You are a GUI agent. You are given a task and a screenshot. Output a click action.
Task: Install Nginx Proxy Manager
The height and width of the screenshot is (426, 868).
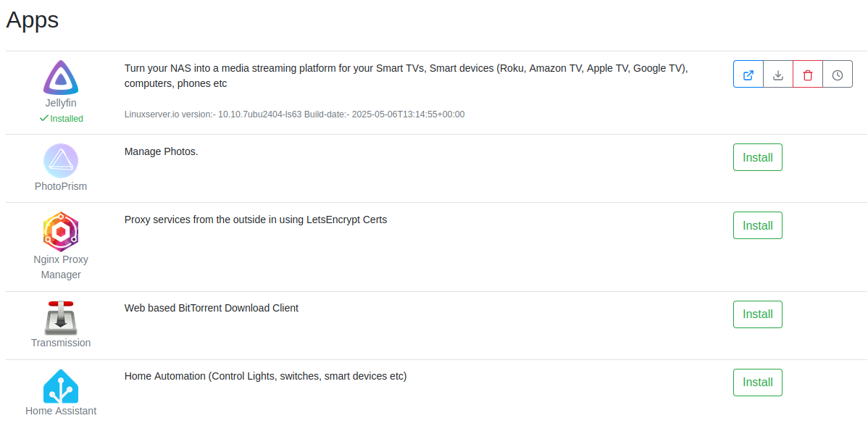pos(758,225)
